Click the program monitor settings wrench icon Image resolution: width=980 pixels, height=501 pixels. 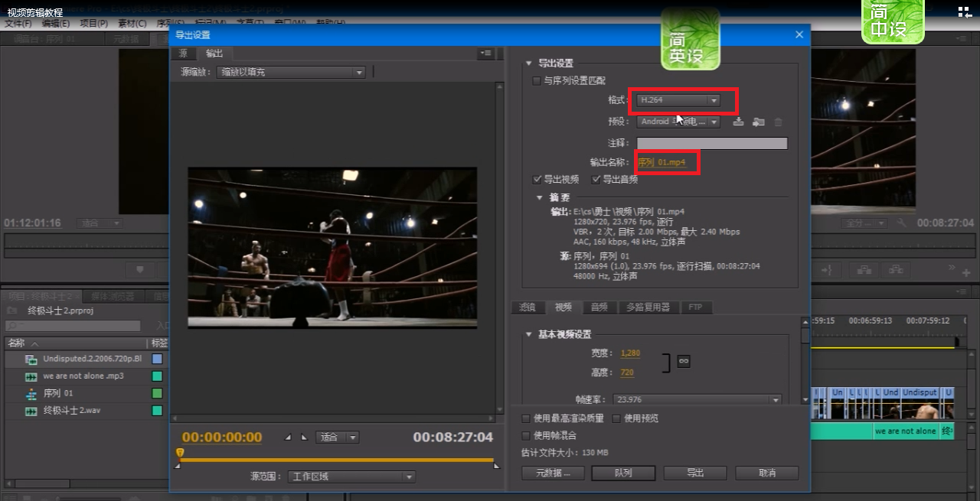pyautogui.click(x=901, y=223)
